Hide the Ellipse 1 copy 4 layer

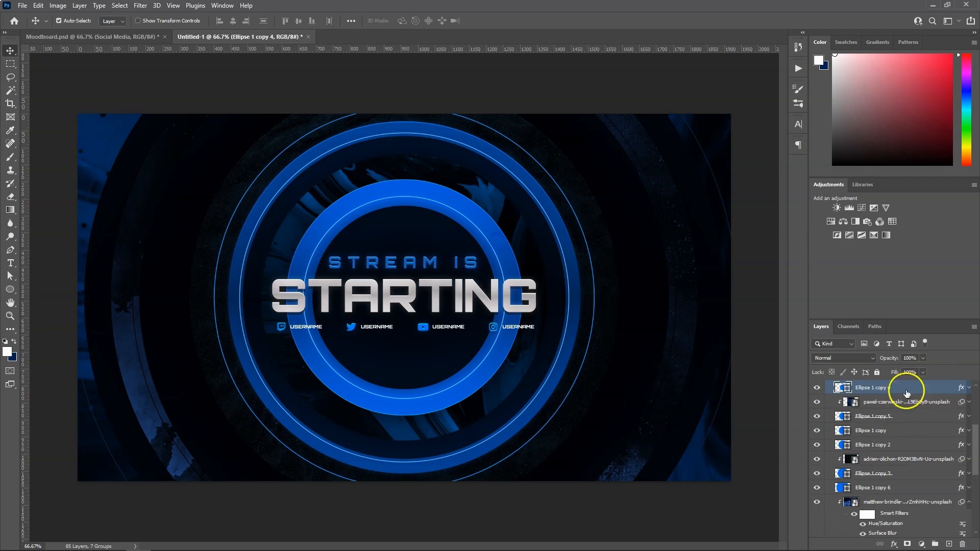pyautogui.click(x=817, y=388)
